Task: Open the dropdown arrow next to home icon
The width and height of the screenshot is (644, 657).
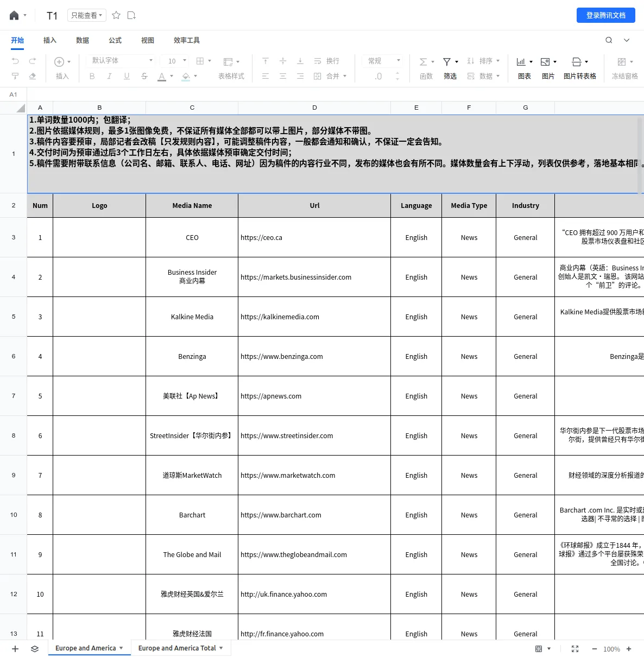Action: (25, 16)
